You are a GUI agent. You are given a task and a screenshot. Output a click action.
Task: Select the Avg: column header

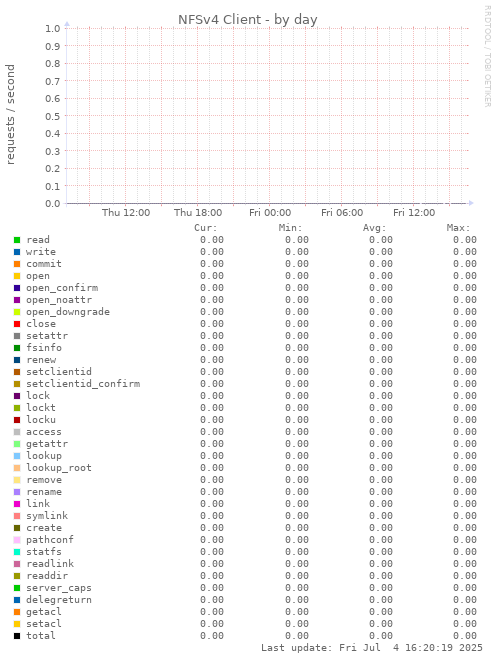[374, 228]
